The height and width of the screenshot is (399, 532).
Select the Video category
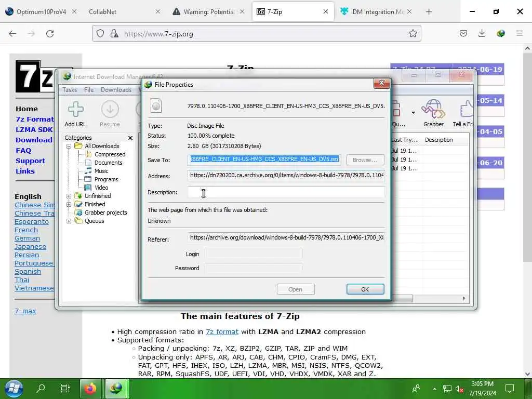(x=101, y=188)
